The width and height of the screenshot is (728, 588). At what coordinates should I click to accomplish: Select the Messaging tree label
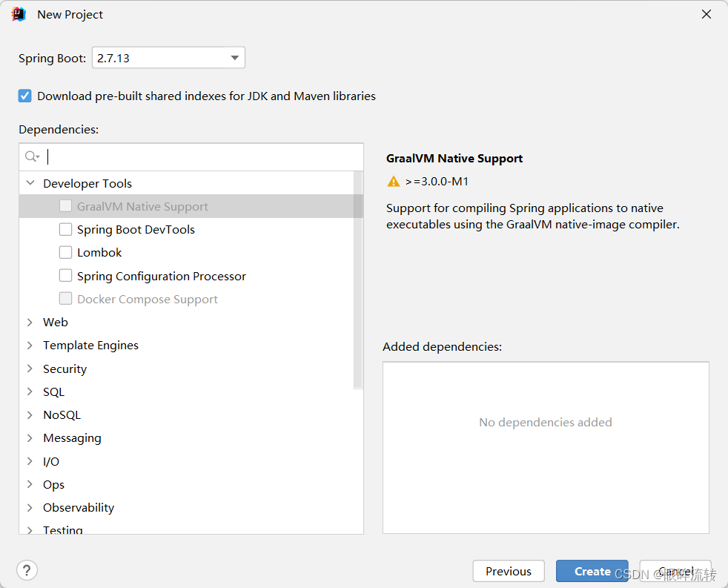[x=72, y=438]
